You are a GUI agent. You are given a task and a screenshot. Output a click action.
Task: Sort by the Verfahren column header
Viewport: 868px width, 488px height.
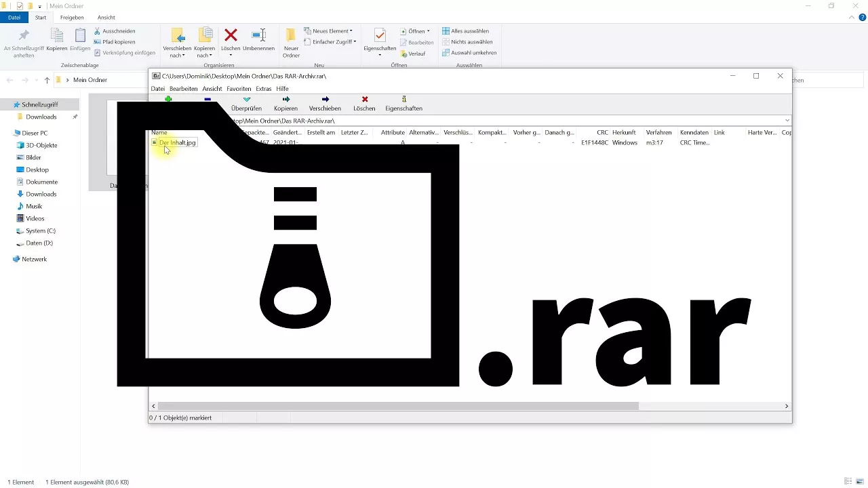pyautogui.click(x=659, y=133)
